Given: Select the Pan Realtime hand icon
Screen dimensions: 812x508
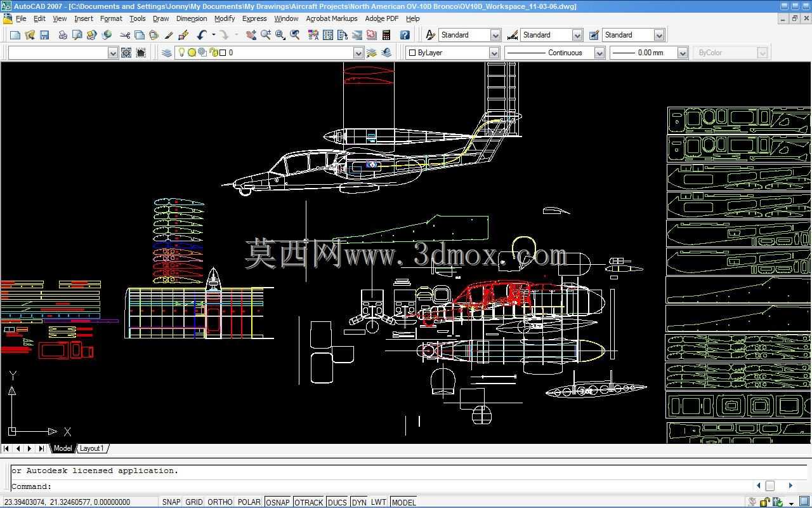Looking at the screenshot, I should tap(251, 35).
